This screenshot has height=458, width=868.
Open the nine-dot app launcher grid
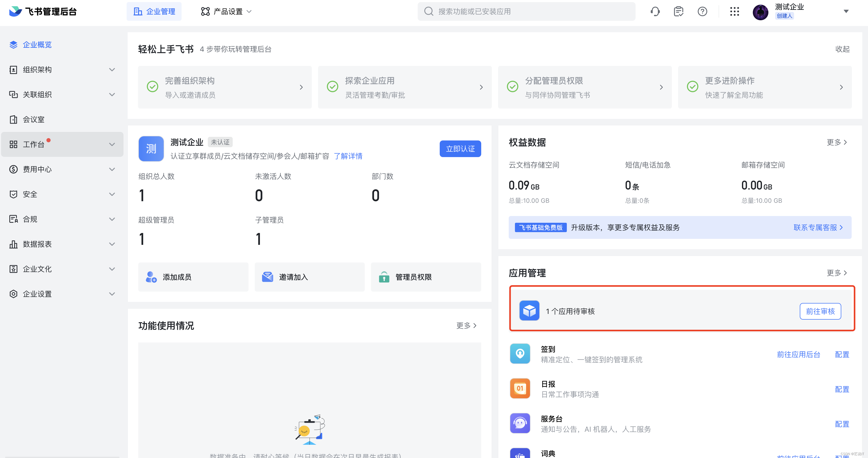[x=734, y=11]
